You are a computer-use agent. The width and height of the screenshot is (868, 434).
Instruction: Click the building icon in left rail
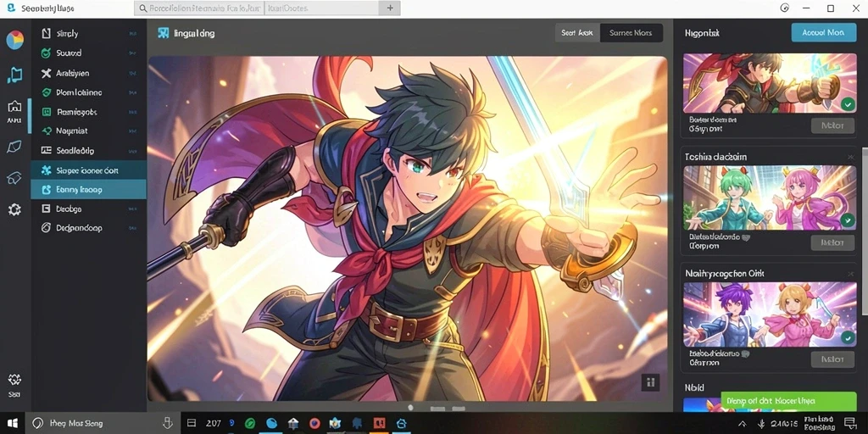[x=14, y=106]
